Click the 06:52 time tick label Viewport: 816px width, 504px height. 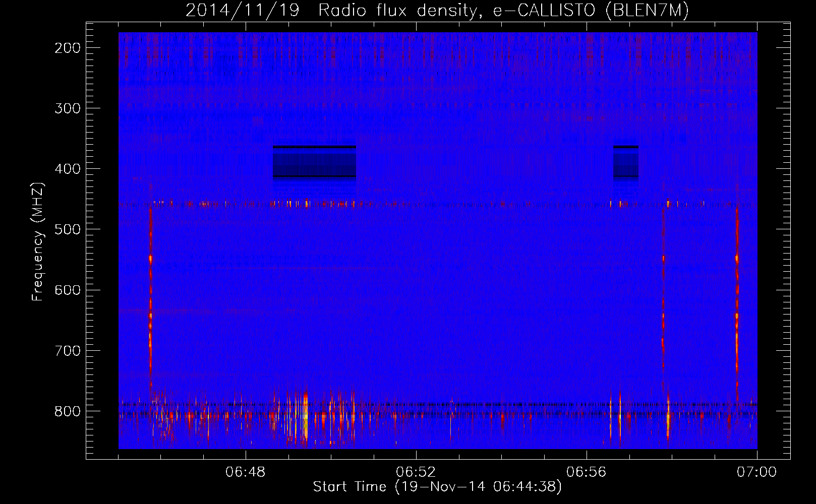[x=416, y=472]
